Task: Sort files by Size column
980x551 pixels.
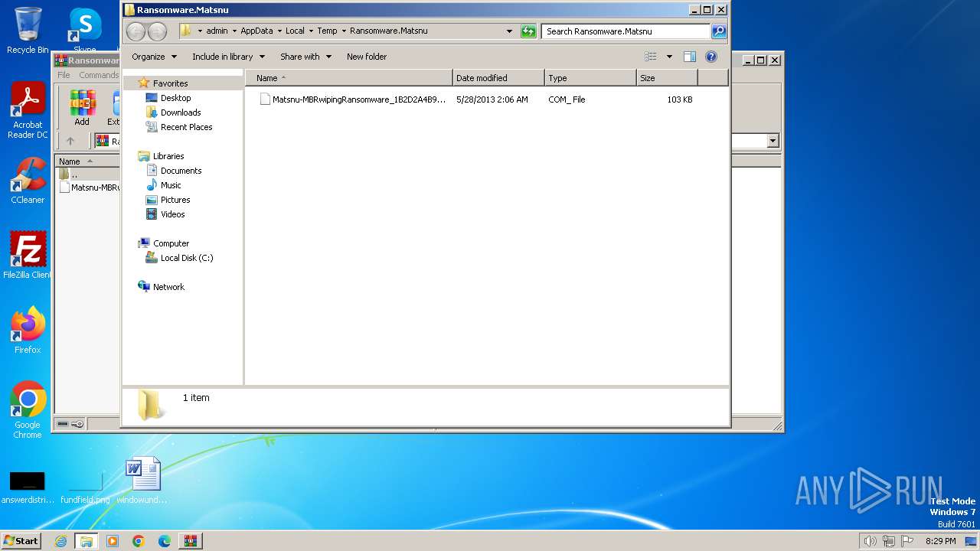Action: pyautogui.click(x=667, y=78)
